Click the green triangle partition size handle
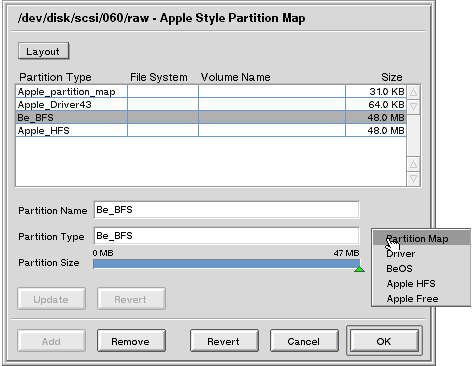The image size is (473, 366). pos(359,269)
